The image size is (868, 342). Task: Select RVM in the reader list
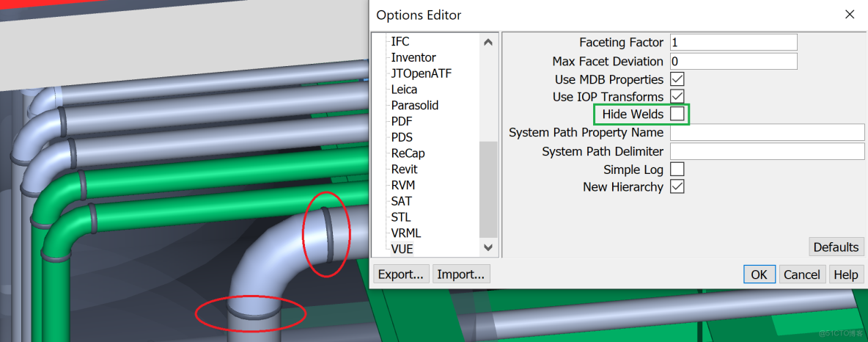coord(403,185)
